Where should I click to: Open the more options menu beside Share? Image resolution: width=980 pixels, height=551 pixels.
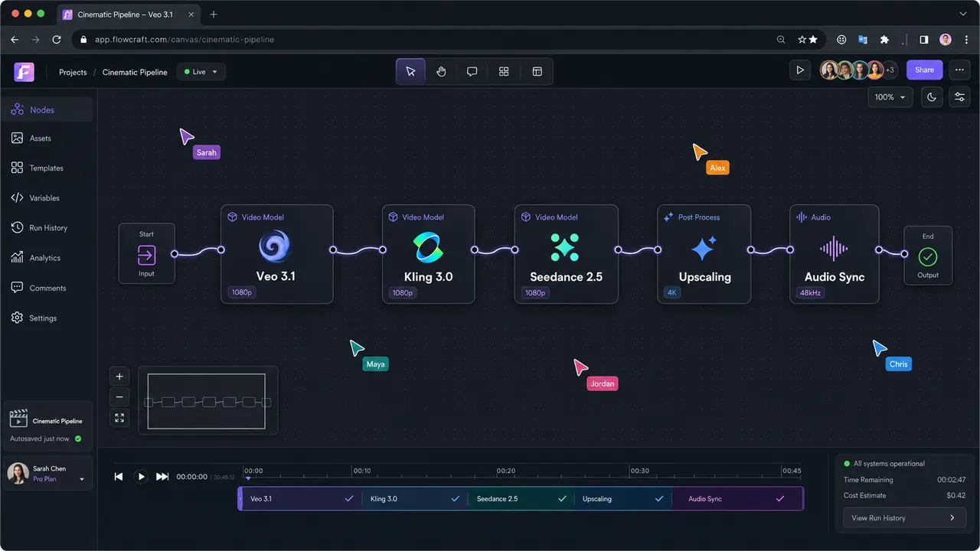[960, 70]
